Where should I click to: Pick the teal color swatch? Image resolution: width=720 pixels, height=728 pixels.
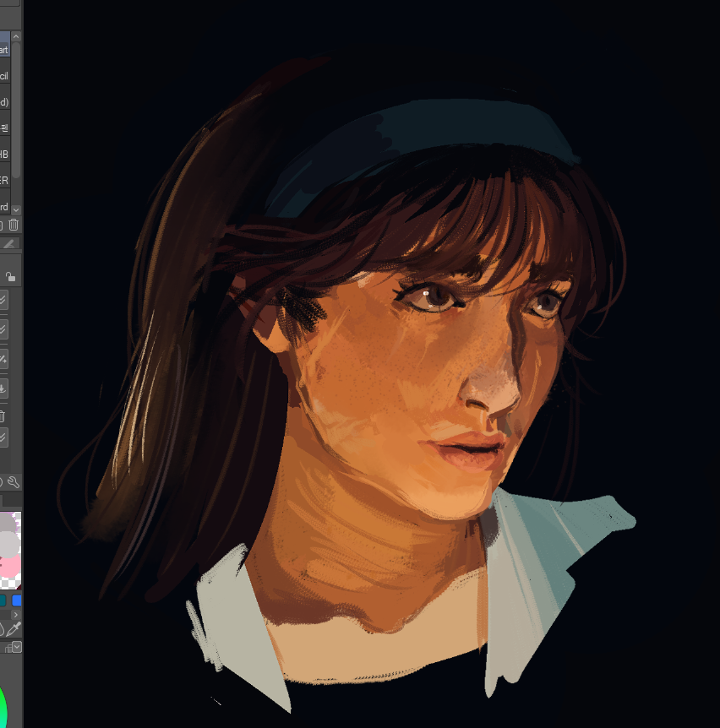3,600
